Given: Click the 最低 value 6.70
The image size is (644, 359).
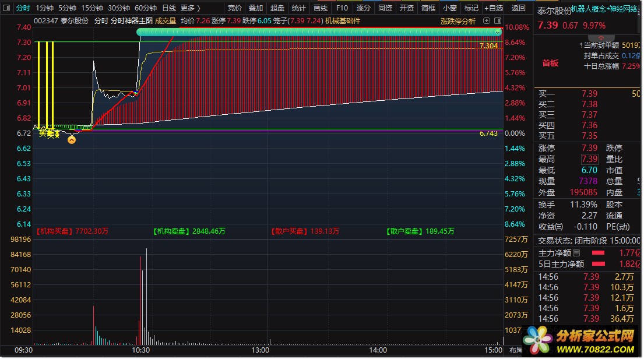Looking at the screenshot, I should click(589, 170).
